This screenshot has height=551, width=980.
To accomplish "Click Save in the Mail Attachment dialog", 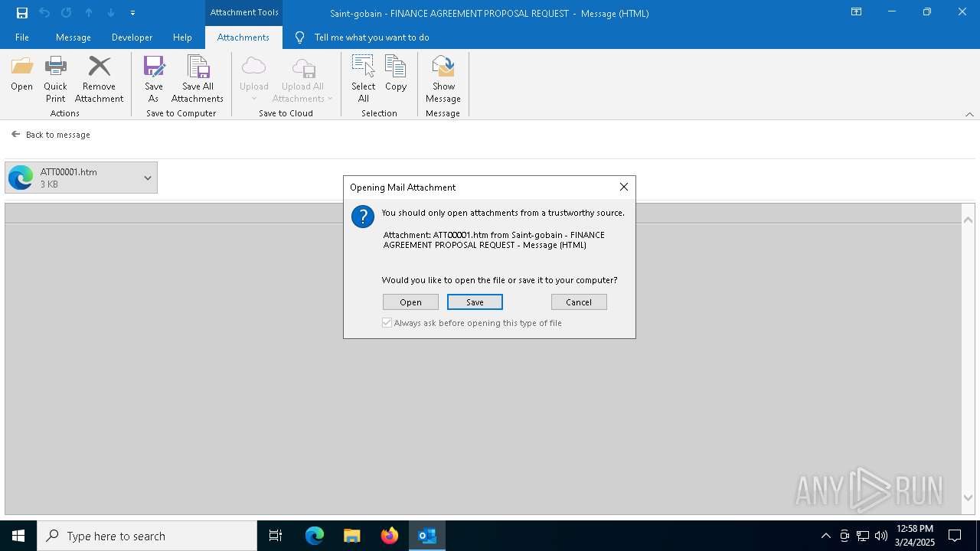I will point(475,302).
